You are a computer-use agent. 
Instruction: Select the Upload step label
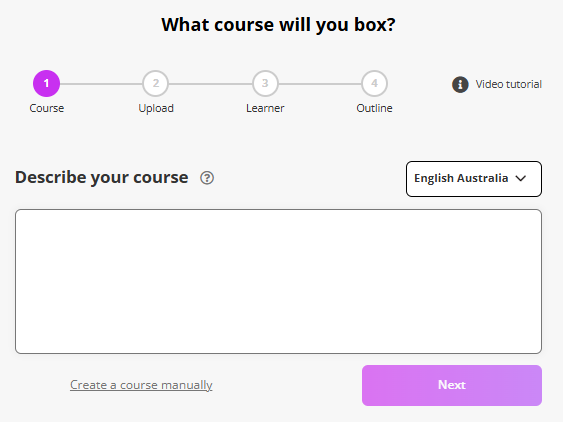coord(156,108)
